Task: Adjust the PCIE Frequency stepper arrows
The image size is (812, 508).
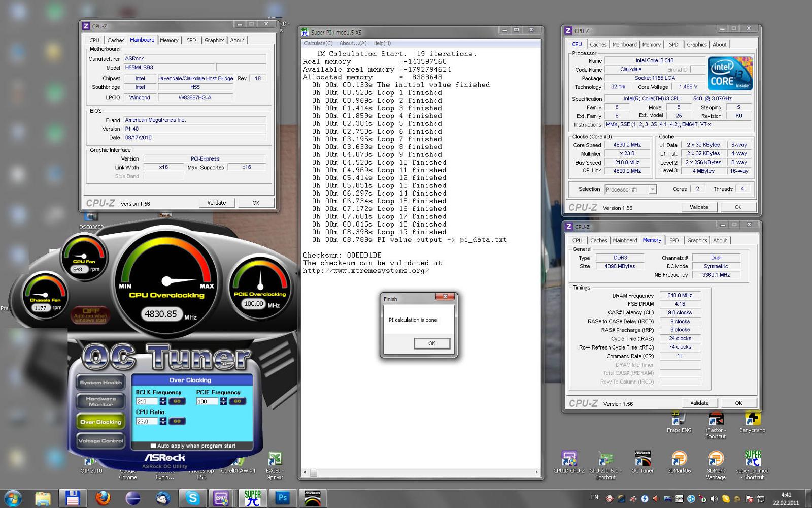Action: [x=223, y=401]
